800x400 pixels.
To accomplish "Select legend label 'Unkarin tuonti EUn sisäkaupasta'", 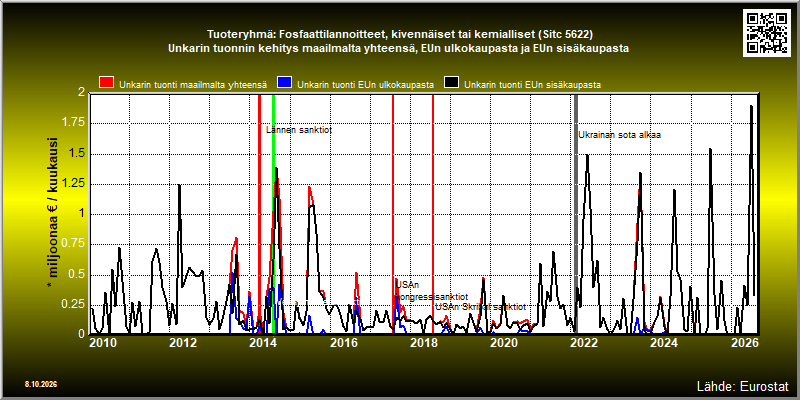I will point(533,85).
